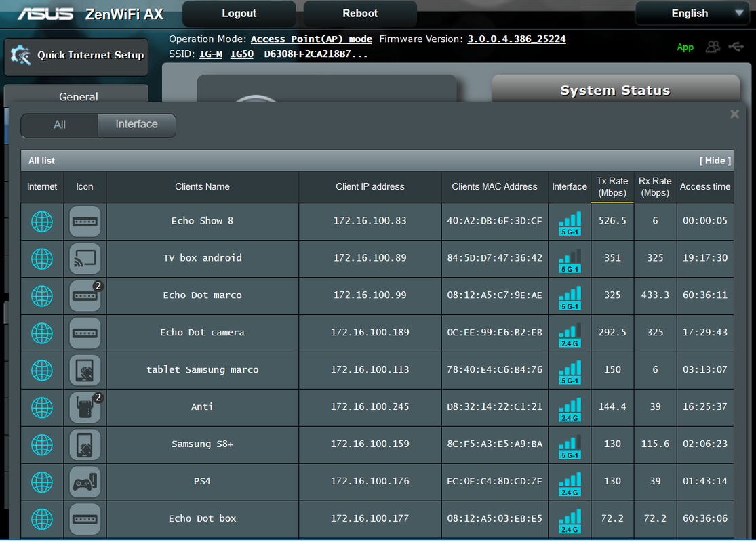The image size is (756, 542).
Task: Click the 5G-1 signal icon for Echo Show 8
Action: 570,224
